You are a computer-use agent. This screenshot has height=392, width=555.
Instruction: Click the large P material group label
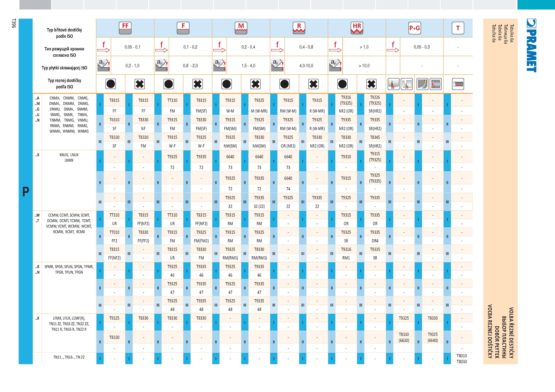[26, 192]
